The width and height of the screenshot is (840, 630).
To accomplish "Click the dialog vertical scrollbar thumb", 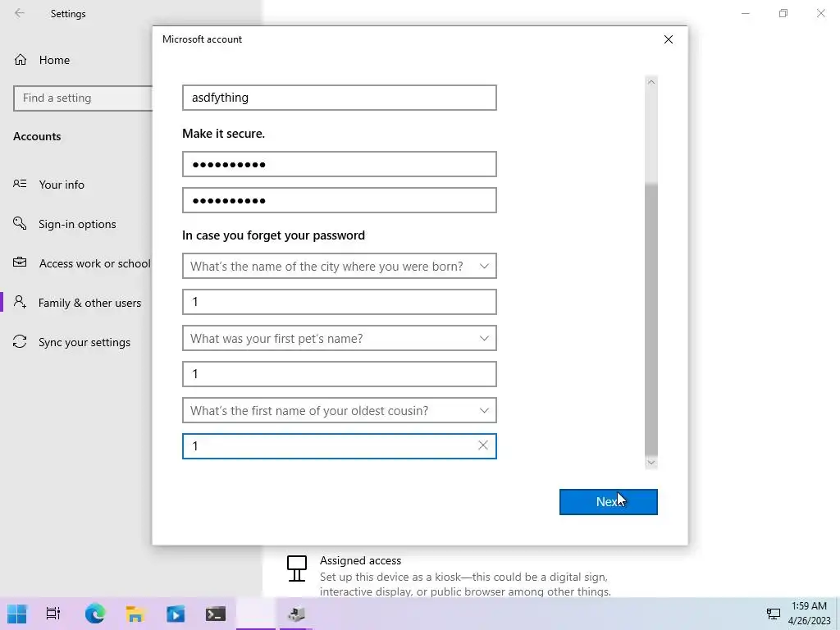I will (651, 319).
